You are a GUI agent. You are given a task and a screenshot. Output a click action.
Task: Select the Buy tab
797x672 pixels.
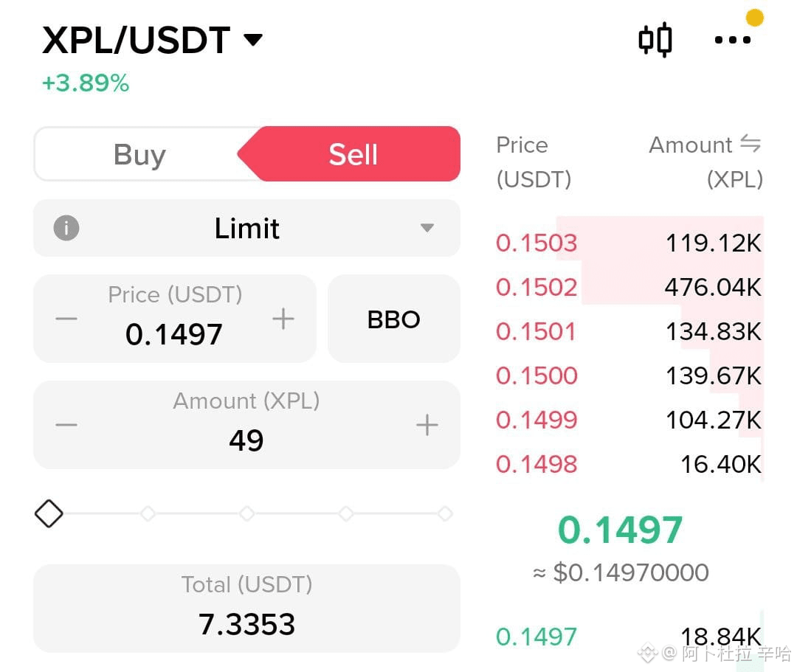tap(139, 154)
